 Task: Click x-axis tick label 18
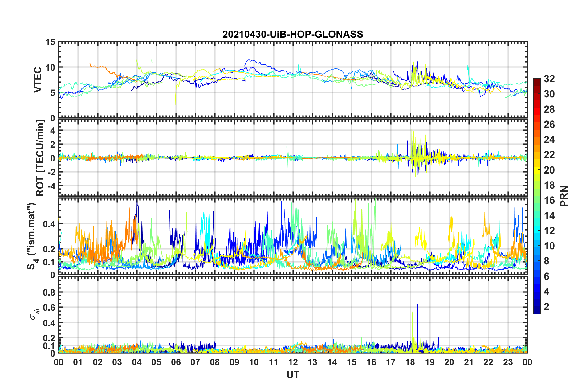pos(410,362)
